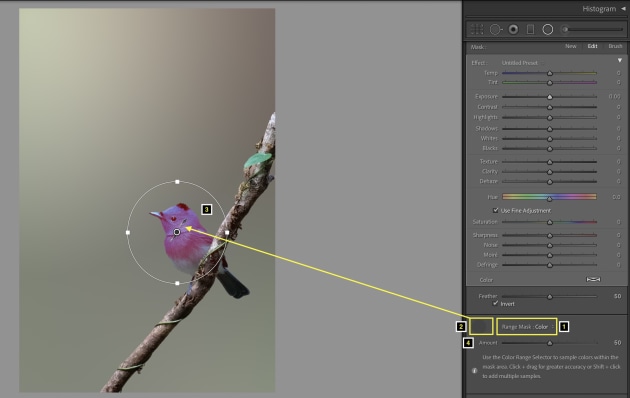Click the Exposure value field 0.00

tap(614, 97)
